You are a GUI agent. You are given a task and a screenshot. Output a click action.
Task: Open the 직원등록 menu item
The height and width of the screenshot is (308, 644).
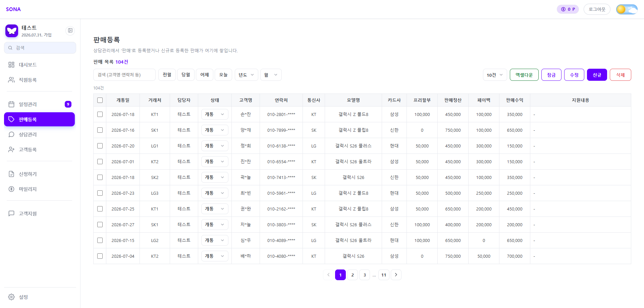[40, 80]
